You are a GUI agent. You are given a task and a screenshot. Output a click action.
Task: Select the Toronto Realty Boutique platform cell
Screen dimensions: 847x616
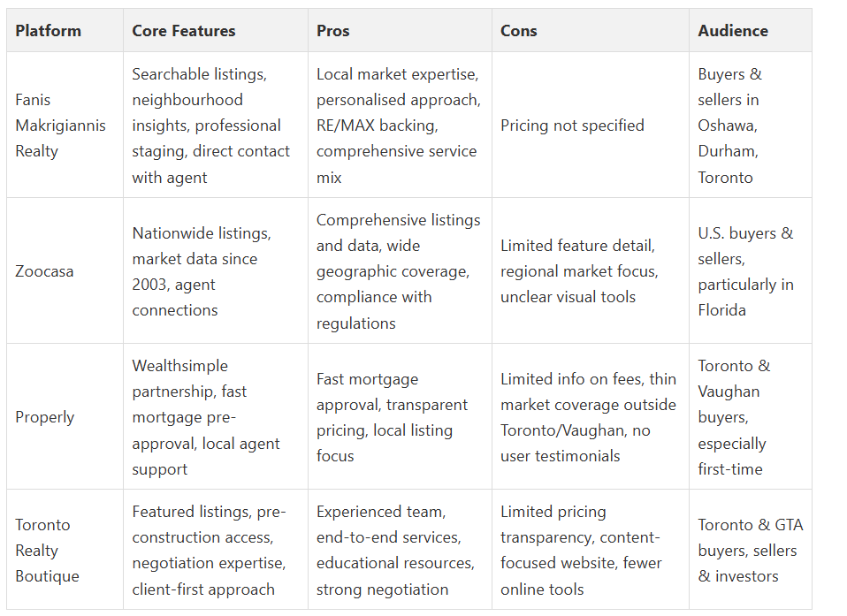click(48, 551)
